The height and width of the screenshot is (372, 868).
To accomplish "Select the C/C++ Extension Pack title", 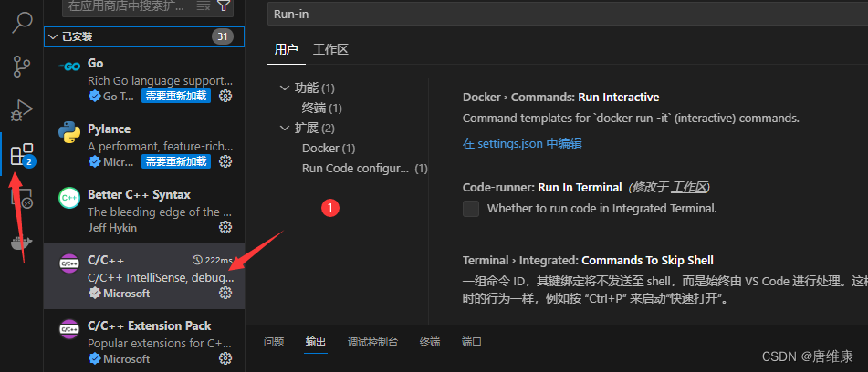I will [150, 326].
